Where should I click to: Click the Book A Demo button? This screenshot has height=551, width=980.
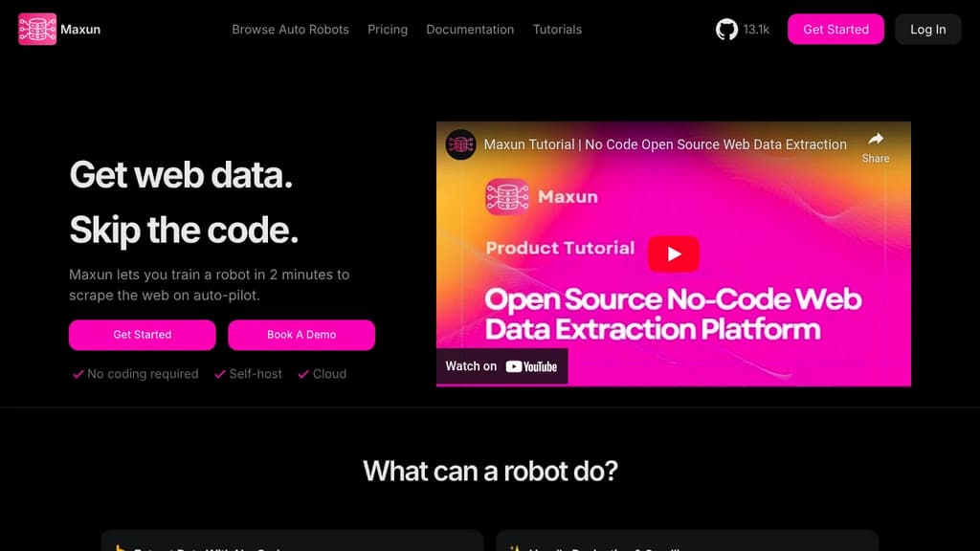(301, 335)
